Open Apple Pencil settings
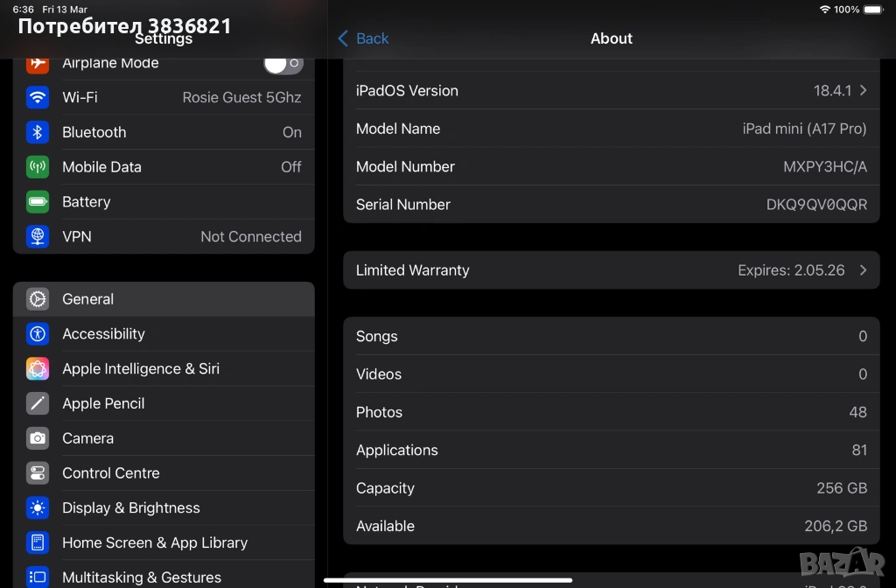Screen dimensions: 896x588 pyautogui.click(x=164, y=403)
